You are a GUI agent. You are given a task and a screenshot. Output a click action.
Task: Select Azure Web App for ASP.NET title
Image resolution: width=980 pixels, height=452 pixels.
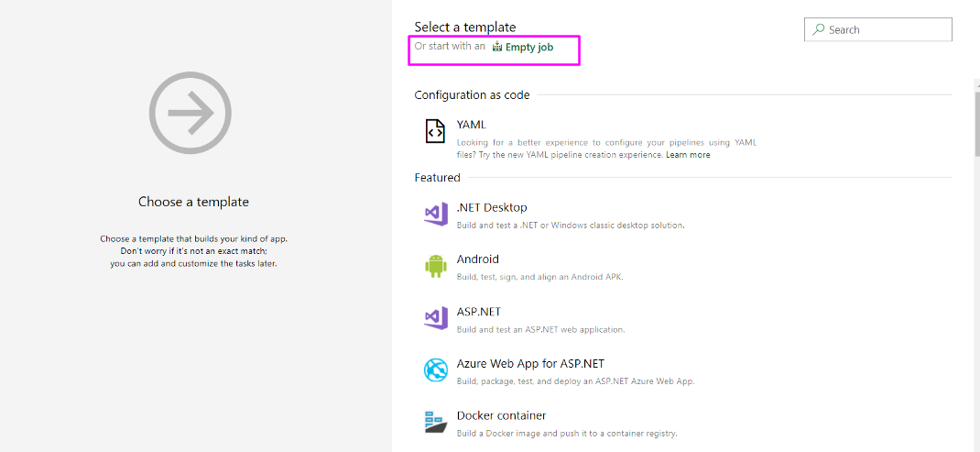click(x=530, y=364)
